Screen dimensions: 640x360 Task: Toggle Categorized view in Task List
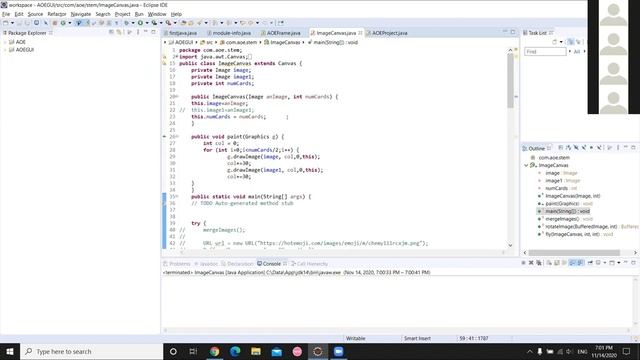(x=570, y=42)
